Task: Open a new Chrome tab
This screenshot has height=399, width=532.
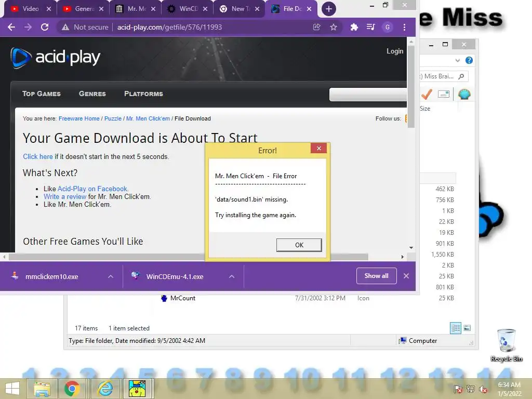Action: coord(328,9)
